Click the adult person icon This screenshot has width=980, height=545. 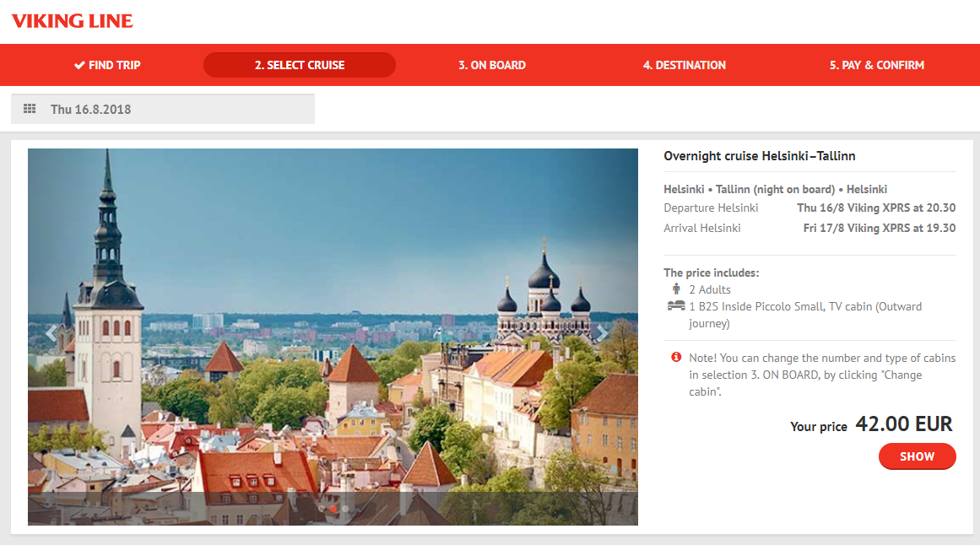pos(676,289)
